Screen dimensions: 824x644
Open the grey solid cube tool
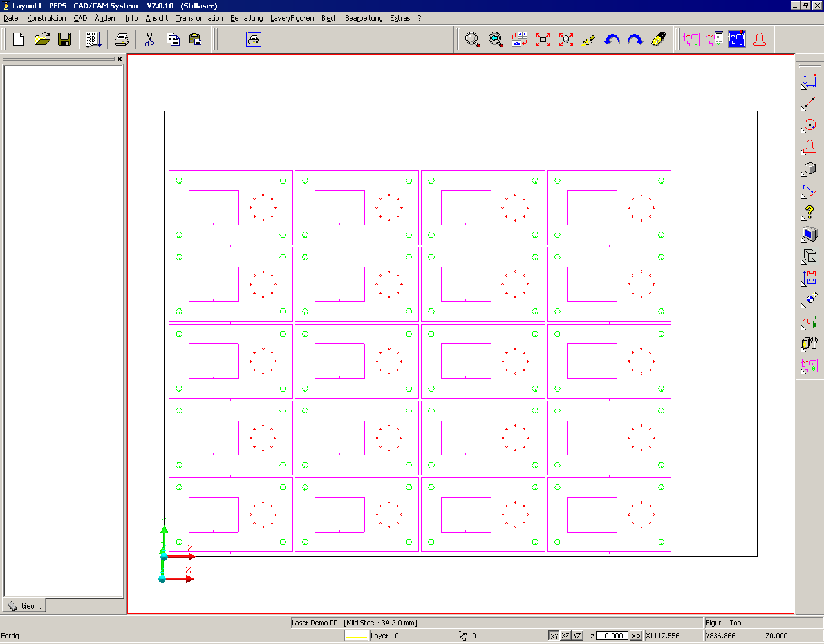[809, 169]
